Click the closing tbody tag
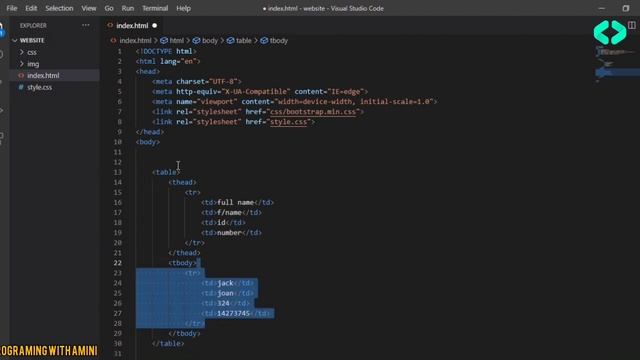 point(184,333)
